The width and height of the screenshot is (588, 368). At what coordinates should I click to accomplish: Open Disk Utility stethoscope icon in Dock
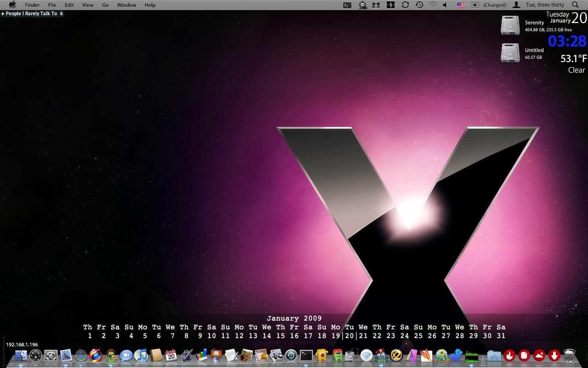coord(351,355)
